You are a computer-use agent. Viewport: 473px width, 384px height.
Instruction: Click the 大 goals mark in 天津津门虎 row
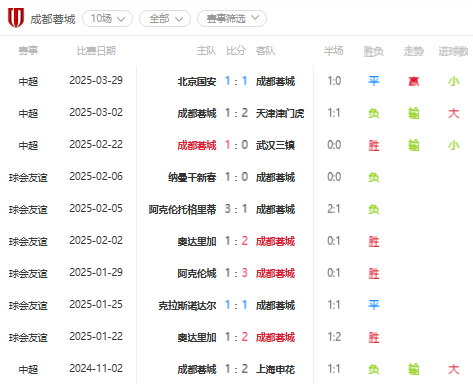click(x=454, y=113)
